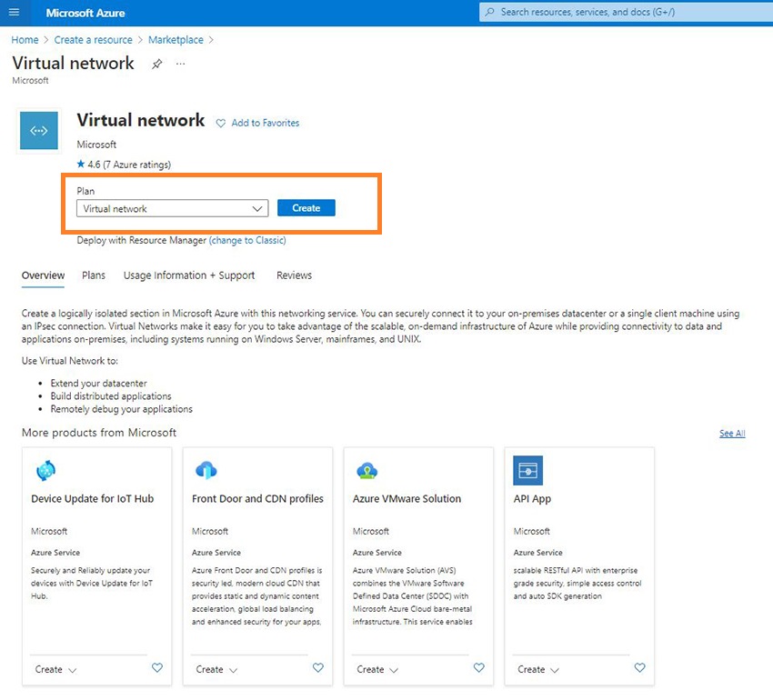
Task: Go to Marketplace in the breadcrumb
Action: (x=176, y=40)
